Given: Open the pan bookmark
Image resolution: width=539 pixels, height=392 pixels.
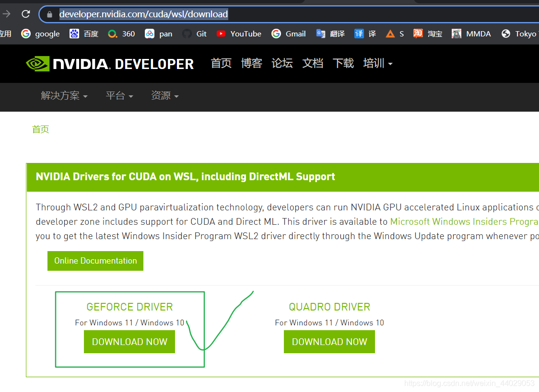Looking at the screenshot, I should click(159, 34).
